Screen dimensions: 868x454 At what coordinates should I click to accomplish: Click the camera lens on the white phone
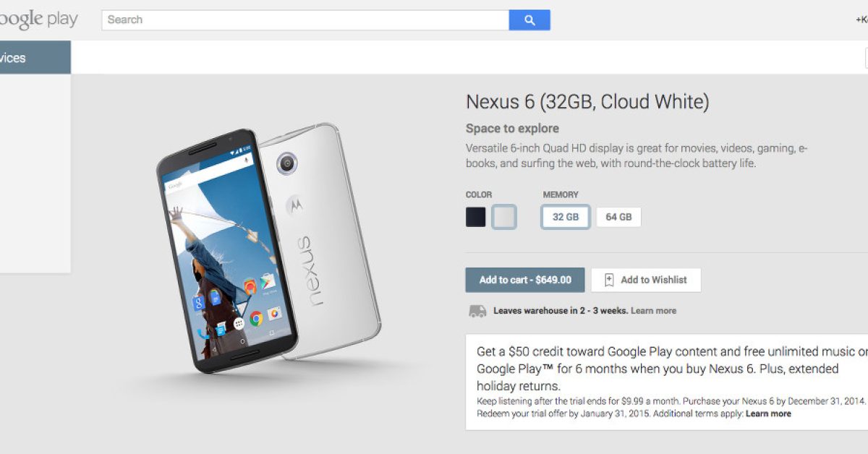(x=286, y=163)
